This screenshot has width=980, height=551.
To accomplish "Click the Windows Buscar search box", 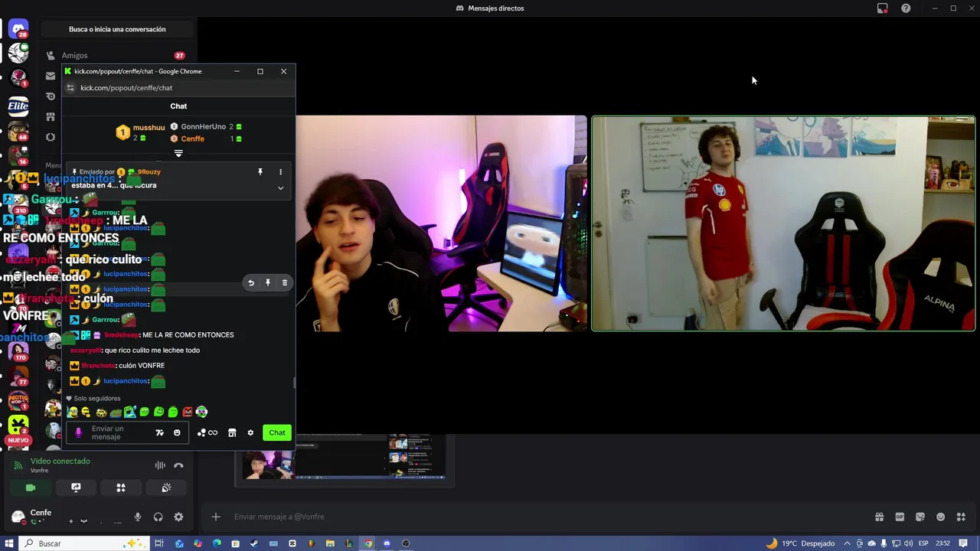I will 84,543.
